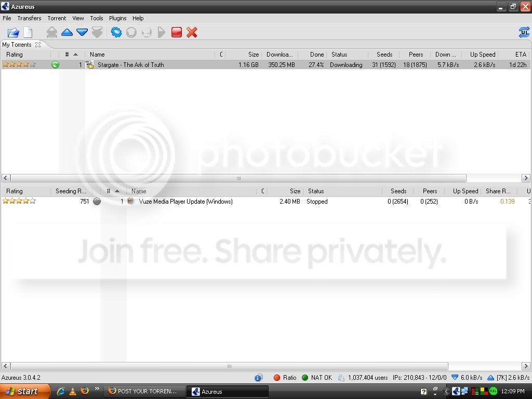Click the blue gear toolbar icon
The height and width of the screenshot is (399, 532).
116,33
